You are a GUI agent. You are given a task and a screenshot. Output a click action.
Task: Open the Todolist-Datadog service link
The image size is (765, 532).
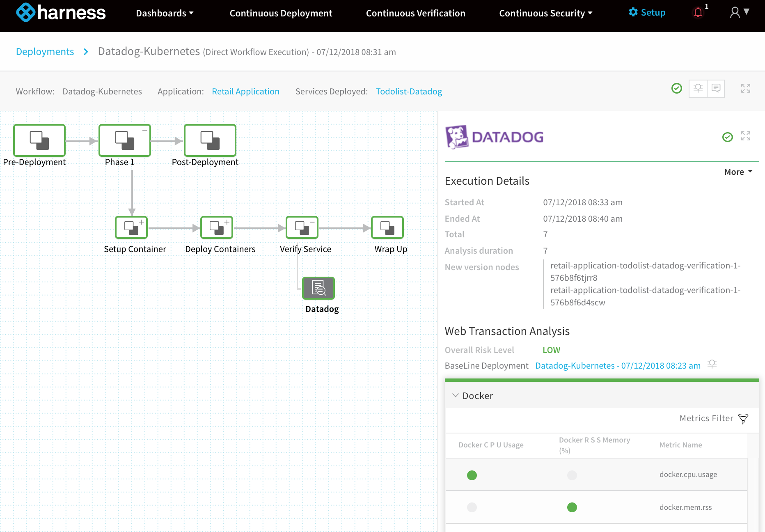coord(409,91)
